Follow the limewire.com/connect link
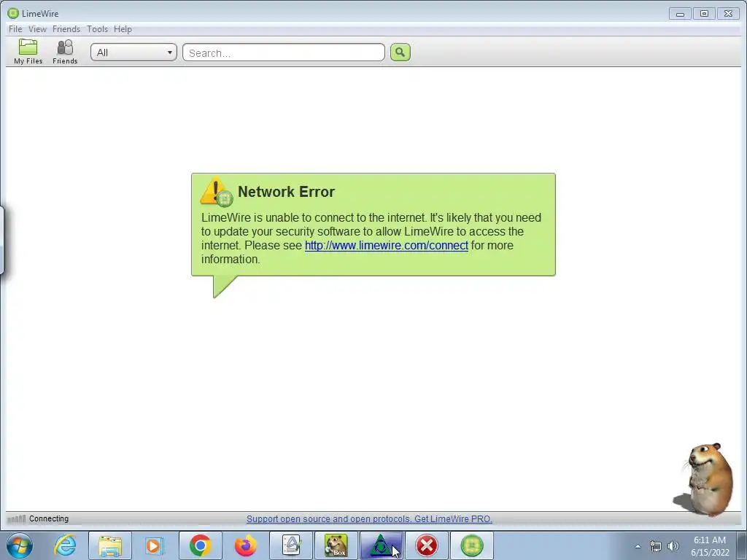 coord(387,245)
